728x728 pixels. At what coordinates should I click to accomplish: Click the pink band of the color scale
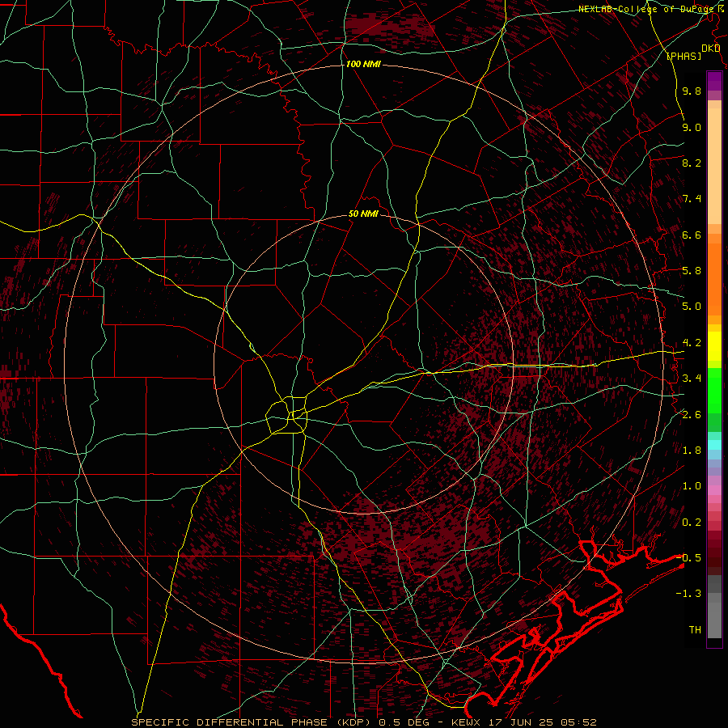[x=714, y=489]
